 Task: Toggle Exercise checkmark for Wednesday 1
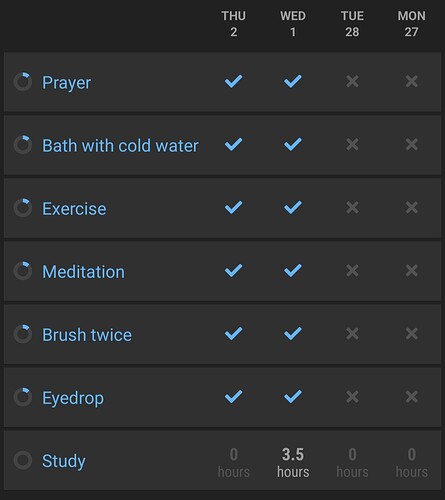293,208
